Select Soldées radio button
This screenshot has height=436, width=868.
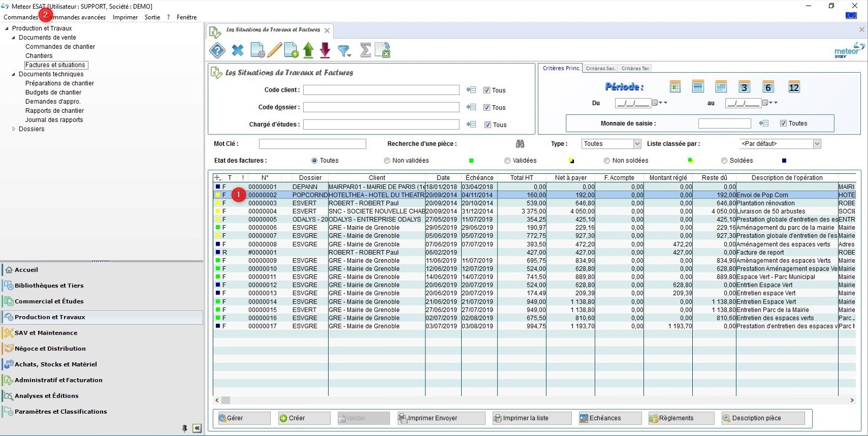[x=724, y=161]
